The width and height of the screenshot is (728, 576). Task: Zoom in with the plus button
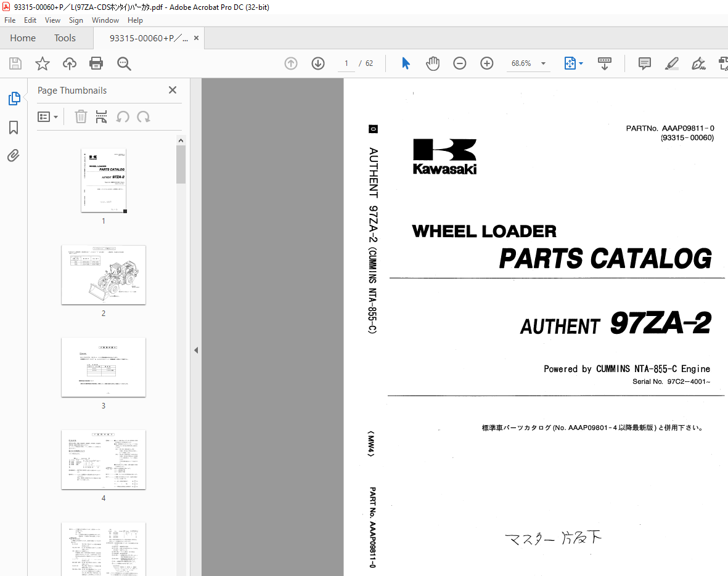point(486,63)
